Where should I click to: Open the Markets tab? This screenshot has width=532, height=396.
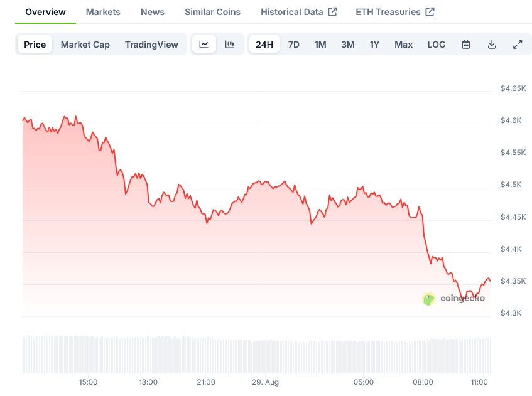103,12
